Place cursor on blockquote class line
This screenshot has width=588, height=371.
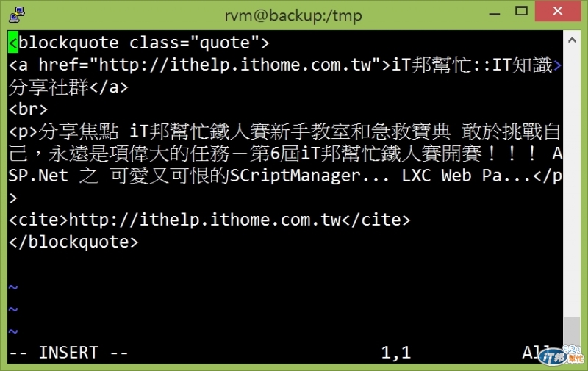pyautogui.click(x=139, y=43)
